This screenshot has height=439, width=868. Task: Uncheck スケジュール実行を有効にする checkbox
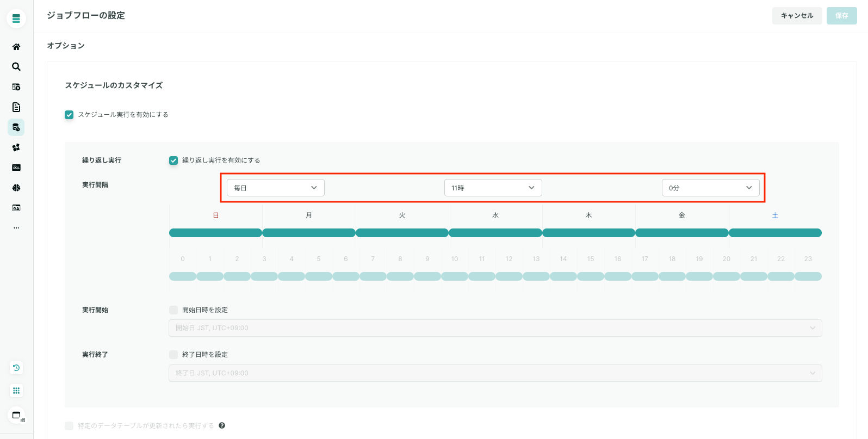click(69, 115)
